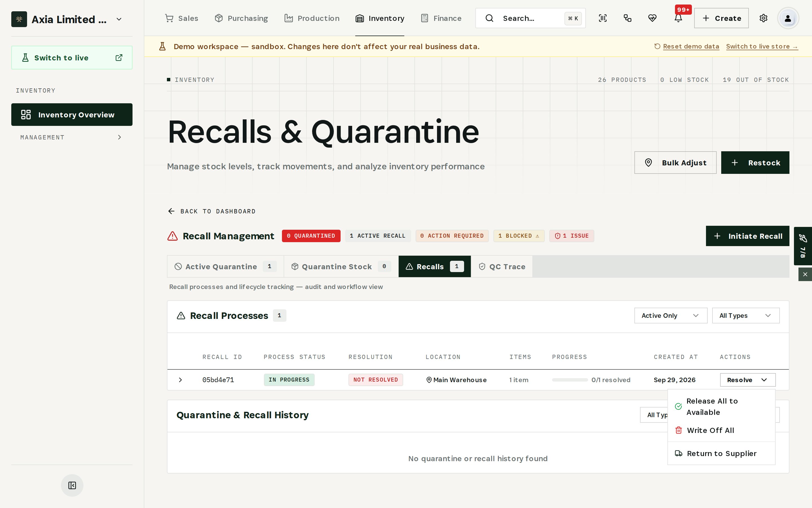
Task: Open the Production navigation menu
Action: click(x=312, y=18)
